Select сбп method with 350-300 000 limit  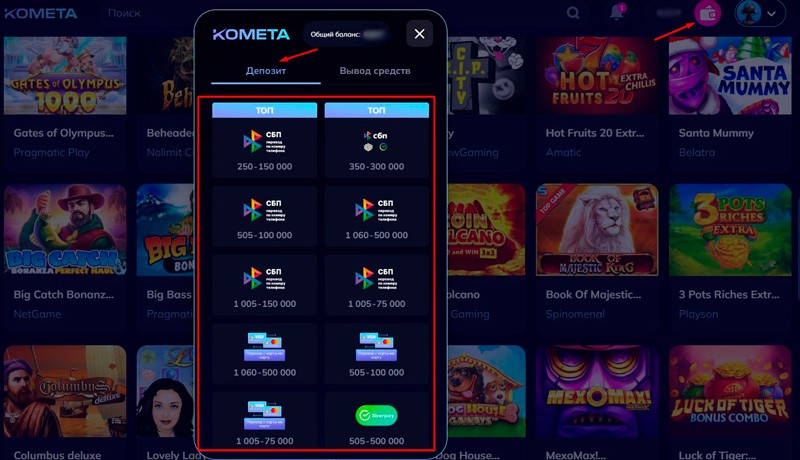[377, 140]
